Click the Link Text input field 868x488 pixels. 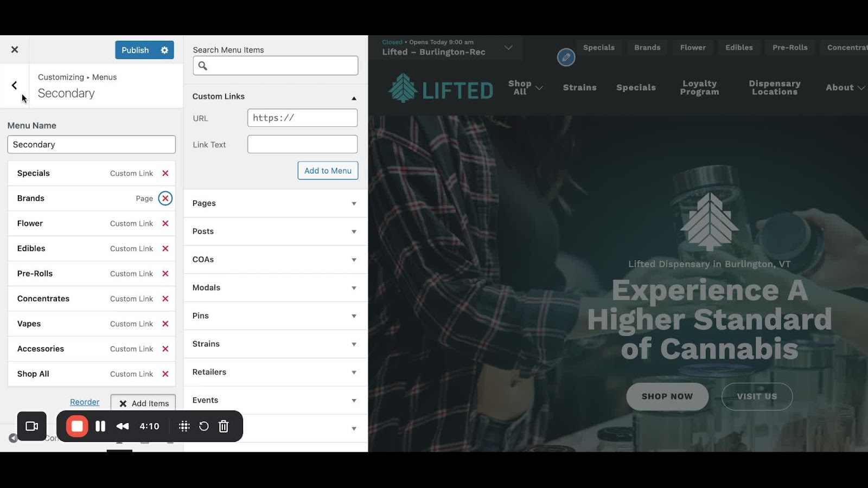(302, 144)
